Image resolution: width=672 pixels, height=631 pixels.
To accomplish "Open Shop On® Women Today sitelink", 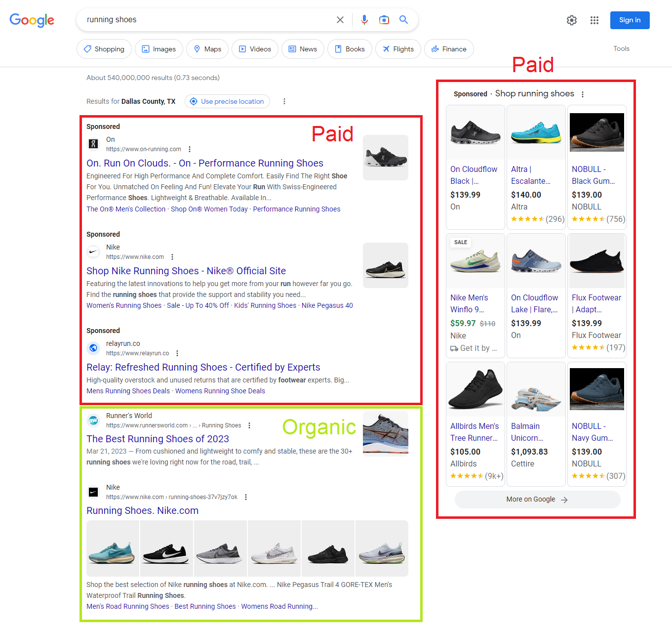I will click(209, 209).
